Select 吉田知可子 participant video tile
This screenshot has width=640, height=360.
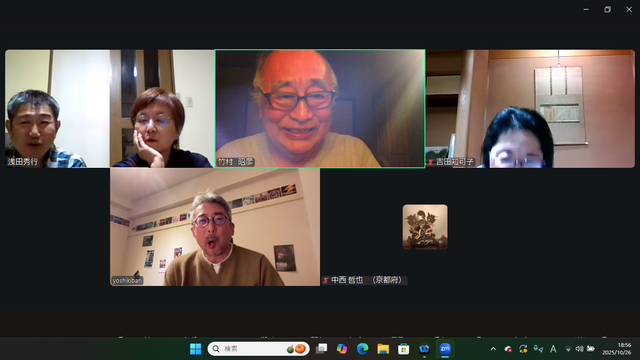(x=530, y=109)
